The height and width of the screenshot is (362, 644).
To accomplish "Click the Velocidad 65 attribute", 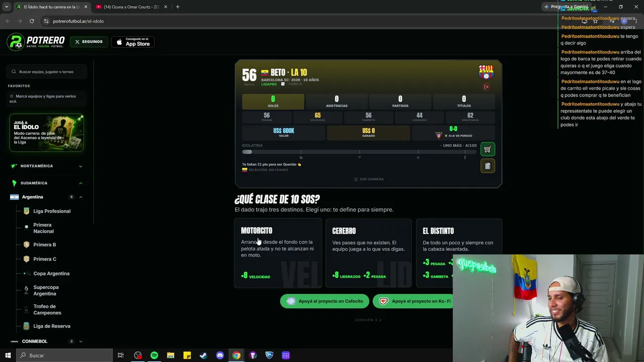I will 317,117.
